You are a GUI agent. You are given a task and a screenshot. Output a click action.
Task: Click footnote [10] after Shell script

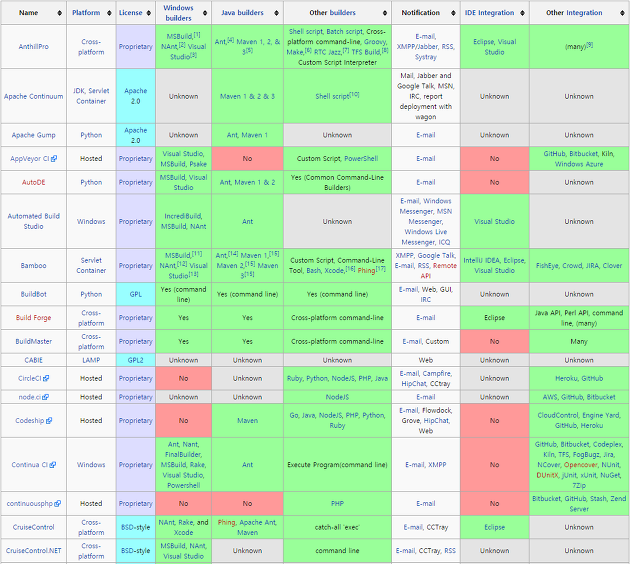354,95
